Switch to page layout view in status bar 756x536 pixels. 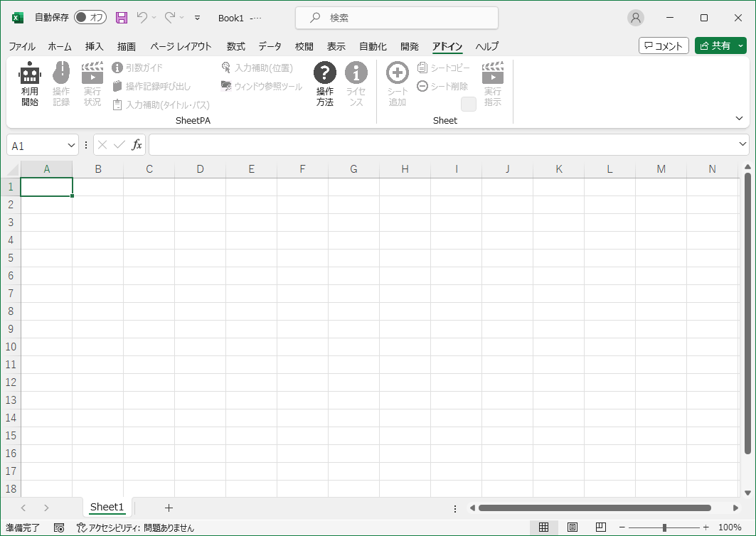click(573, 527)
